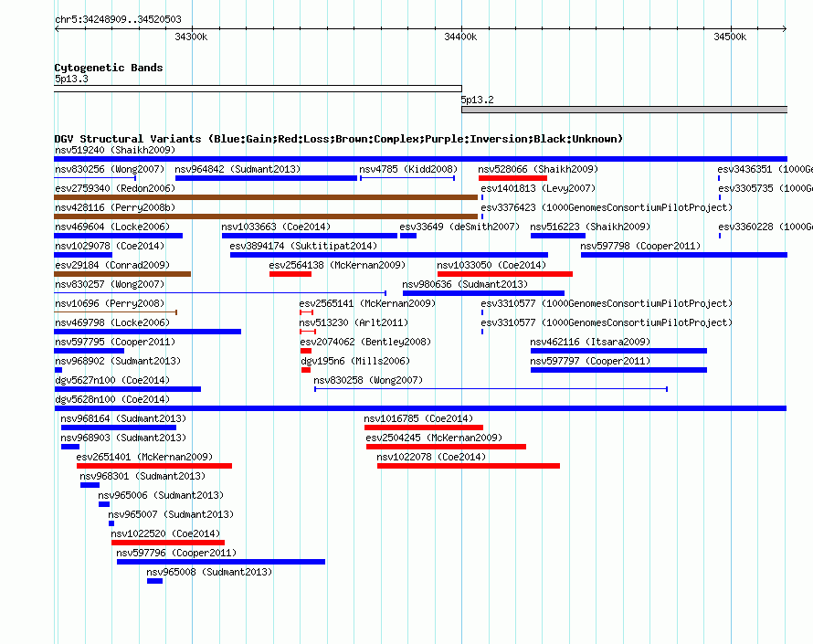Viewport: 813px width, 644px height.
Task: Click the first esv3310577 (1000GenomesConsortiumPilotProject) label
Action: coord(607,303)
